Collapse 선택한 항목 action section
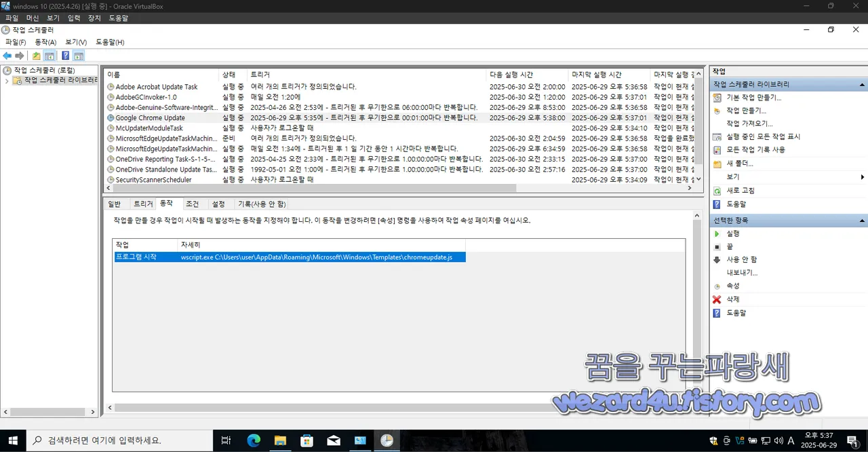The image size is (868, 452). pyautogui.click(x=862, y=221)
